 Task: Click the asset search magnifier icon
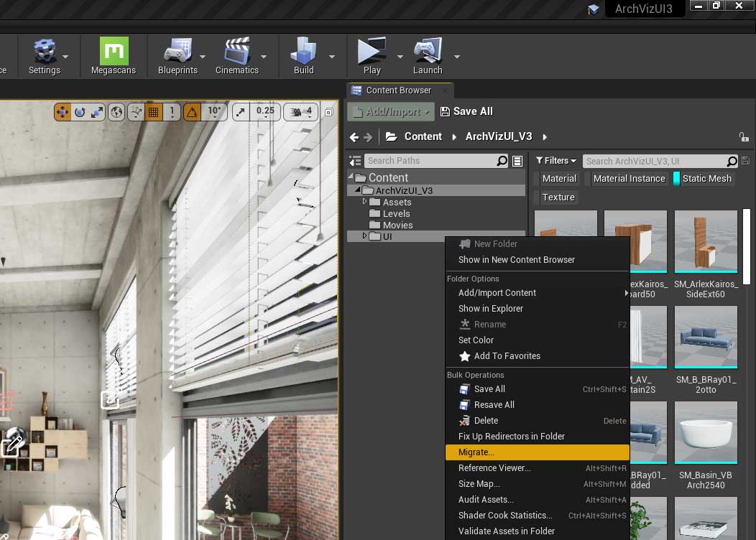pyautogui.click(x=732, y=161)
